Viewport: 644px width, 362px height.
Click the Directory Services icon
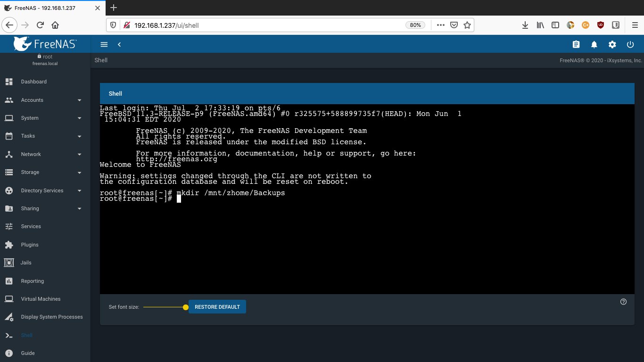9,190
